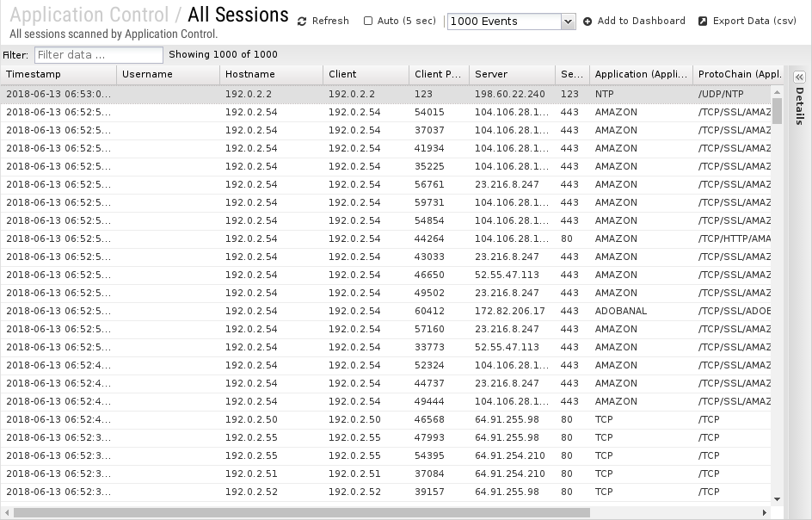Click the horizontal scrollbar left arrow
Screen dimensions: 812x520
tap(7, 513)
